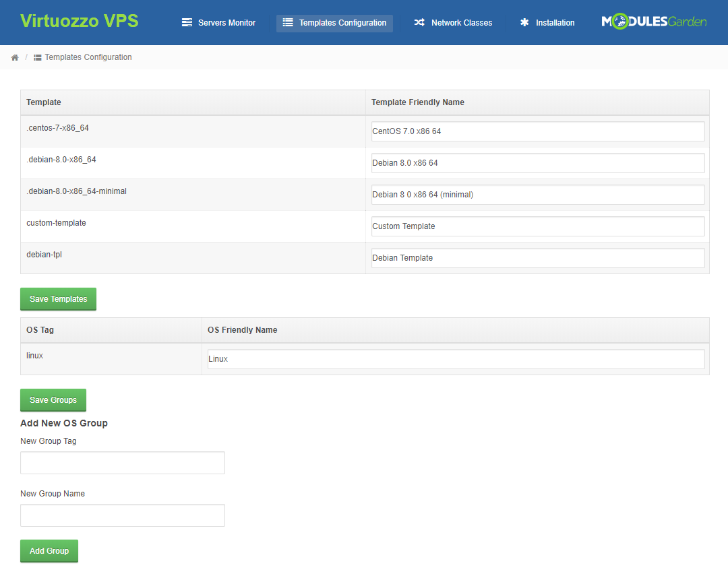This screenshot has width=728, height=580.
Task: Click the Add Group button
Action: pyautogui.click(x=49, y=551)
